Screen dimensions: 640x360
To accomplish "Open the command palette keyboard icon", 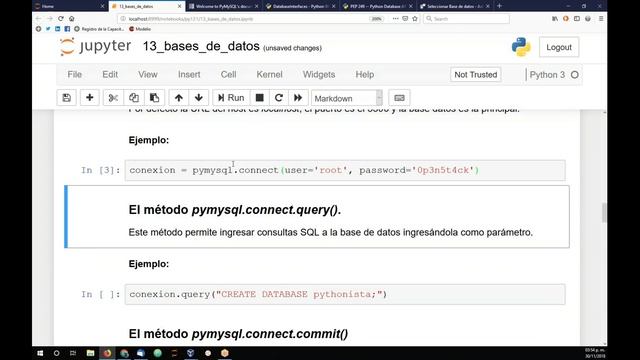I will pos(399,98).
